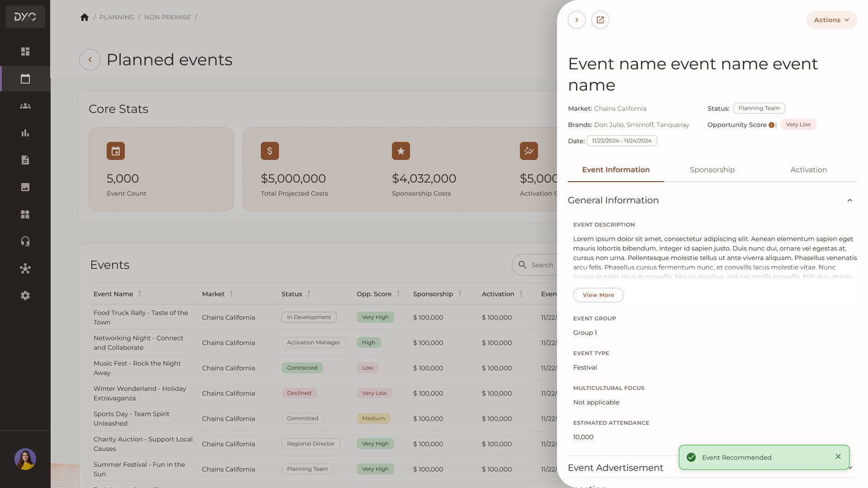Select Food Truck Rally event row name

(141, 317)
